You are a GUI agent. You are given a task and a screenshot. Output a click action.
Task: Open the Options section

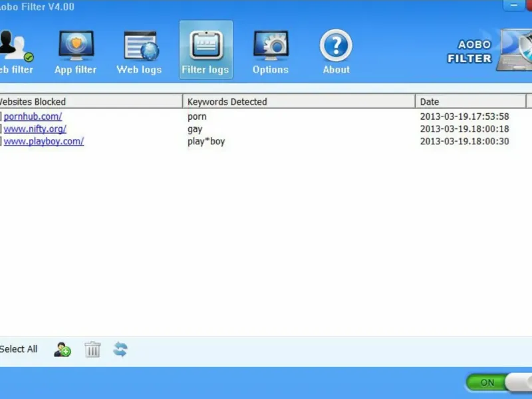pyautogui.click(x=271, y=52)
